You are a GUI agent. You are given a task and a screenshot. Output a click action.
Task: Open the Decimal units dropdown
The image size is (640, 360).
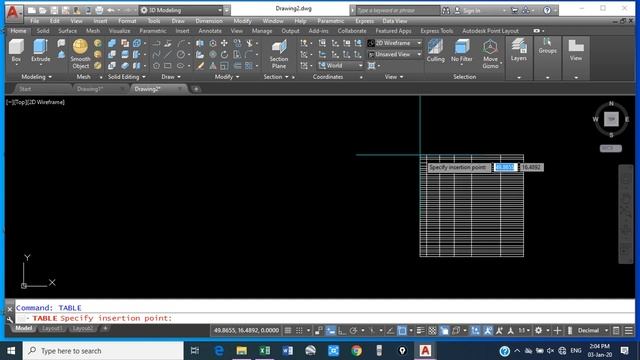[x=592, y=331]
